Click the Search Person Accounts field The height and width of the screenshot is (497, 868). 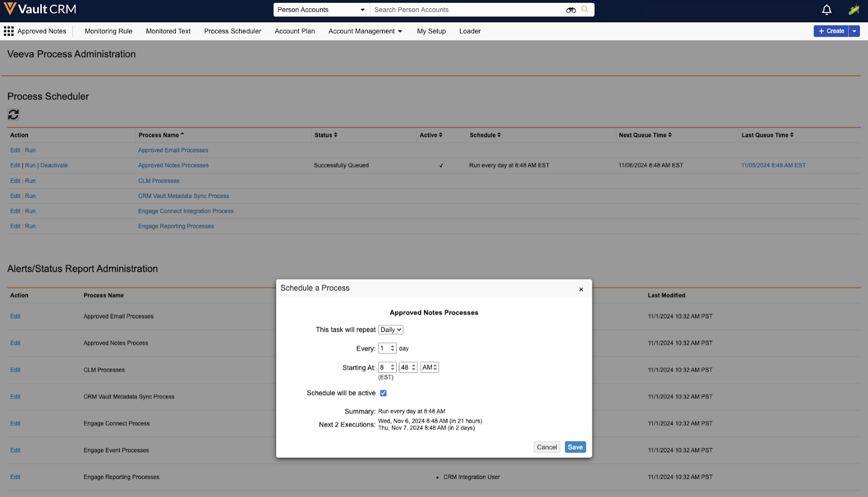click(x=467, y=10)
